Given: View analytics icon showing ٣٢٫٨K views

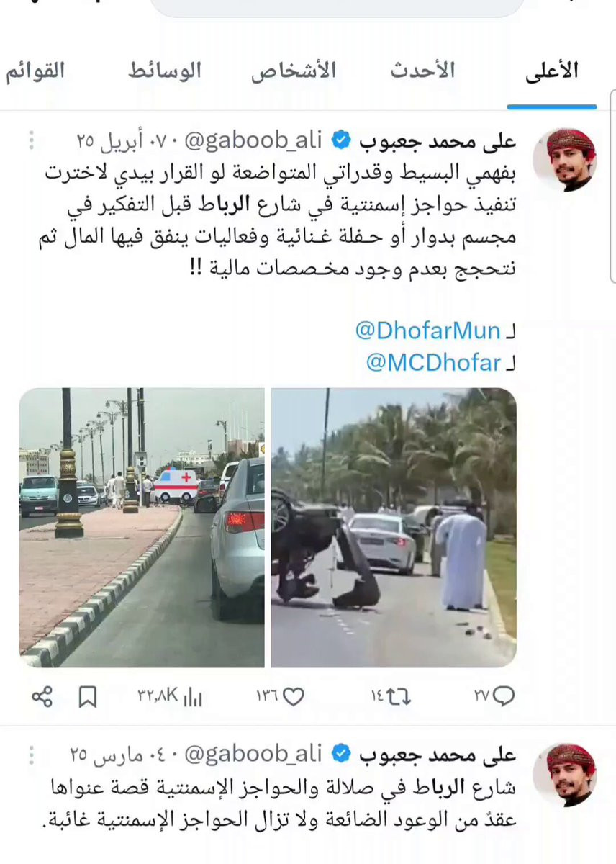Looking at the screenshot, I should click(193, 697).
